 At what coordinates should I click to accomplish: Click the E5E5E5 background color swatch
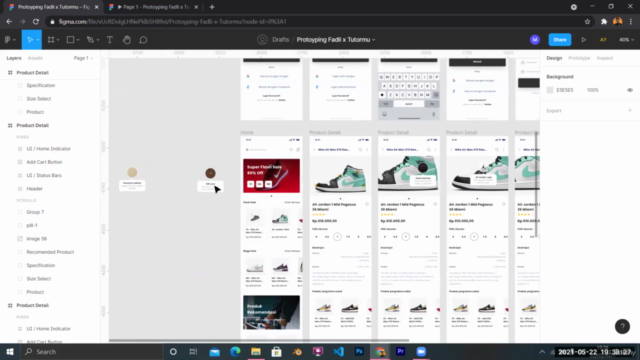[x=550, y=90]
